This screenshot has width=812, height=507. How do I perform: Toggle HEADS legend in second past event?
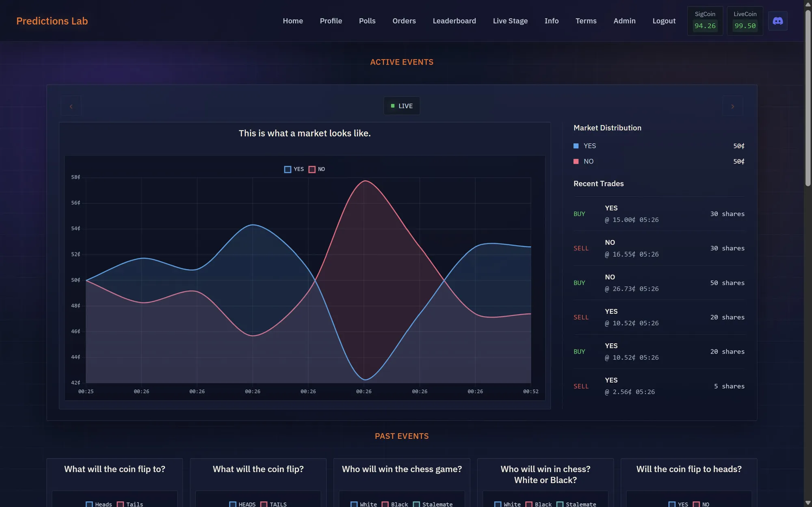pos(243,504)
